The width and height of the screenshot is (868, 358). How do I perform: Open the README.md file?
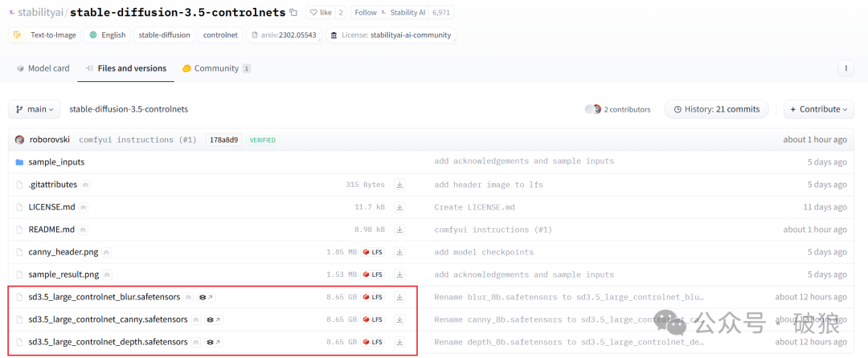coord(51,230)
